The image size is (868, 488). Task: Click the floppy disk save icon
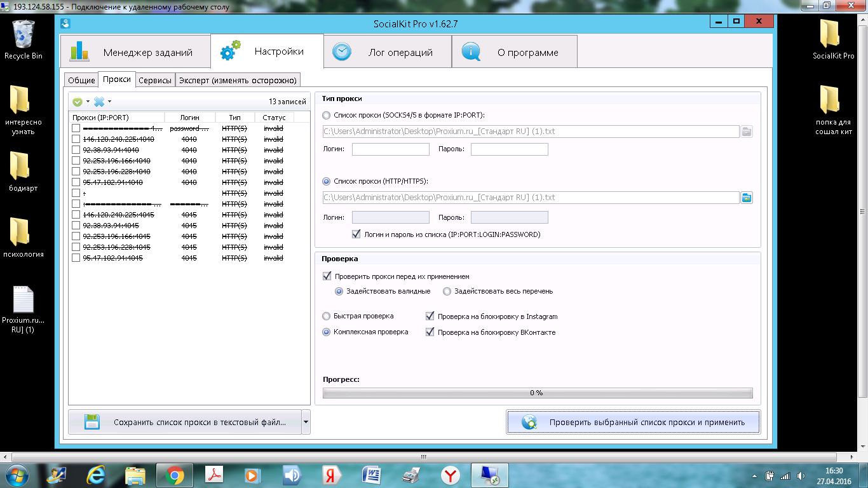pyautogui.click(x=92, y=422)
